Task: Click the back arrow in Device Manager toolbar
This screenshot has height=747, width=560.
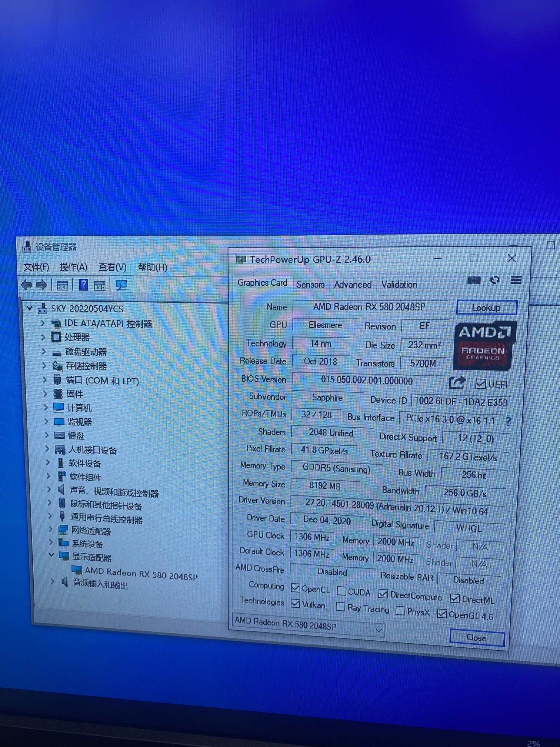Action: click(27, 285)
